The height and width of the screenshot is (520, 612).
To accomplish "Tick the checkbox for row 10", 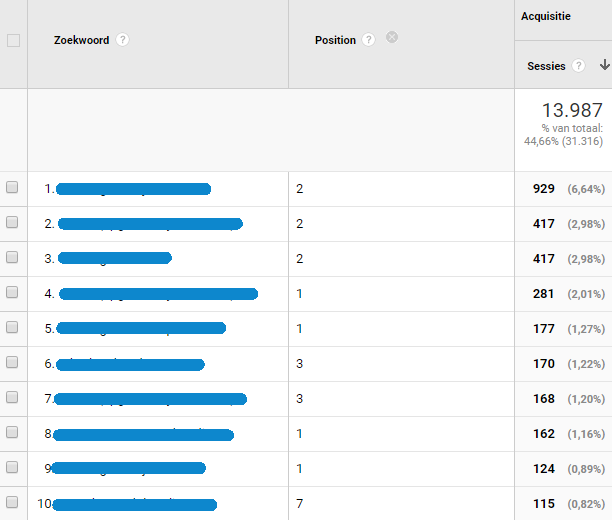I will (12, 502).
